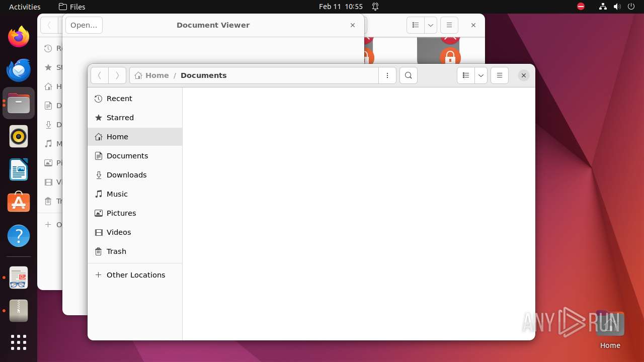The image size is (644, 362).
Task: Open Pictures folder in sidebar
Action: point(135,213)
